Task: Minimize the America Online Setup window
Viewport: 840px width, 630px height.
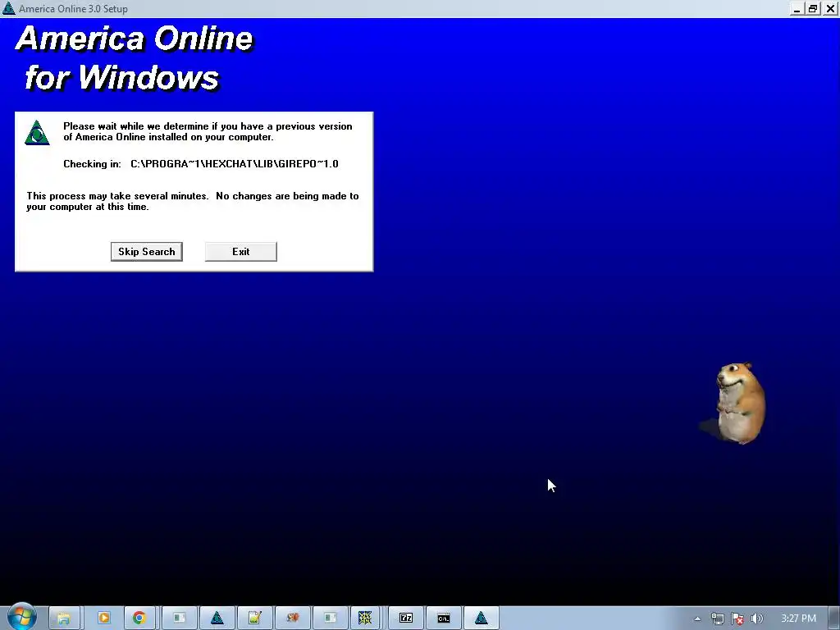Action: 797,8
